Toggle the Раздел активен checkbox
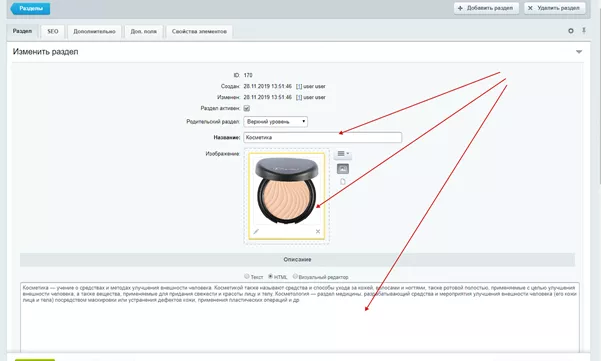 click(246, 108)
